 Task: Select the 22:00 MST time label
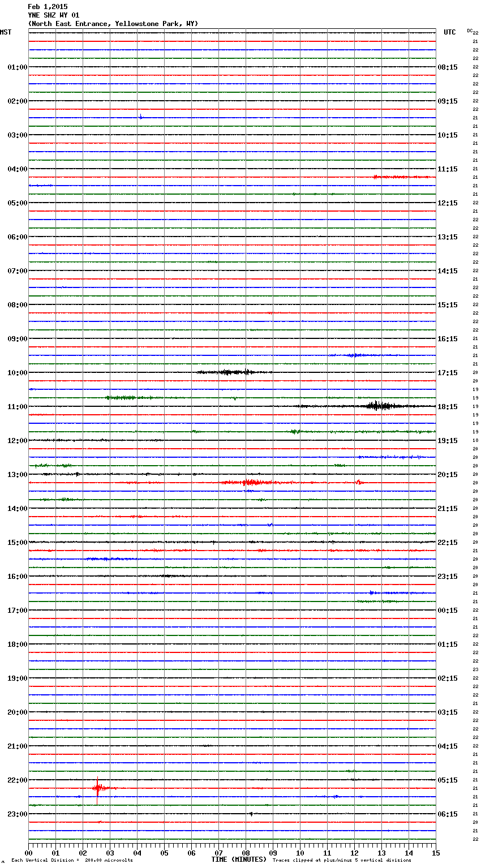(x=18, y=780)
